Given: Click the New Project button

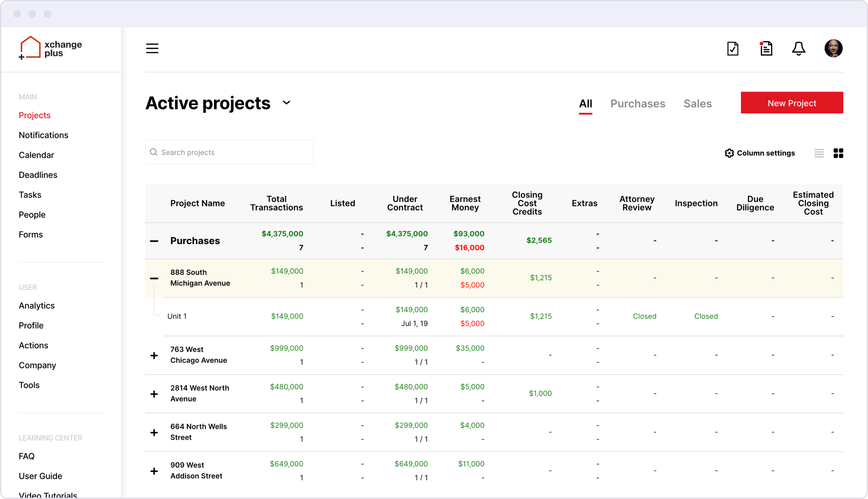Looking at the screenshot, I should 791,102.
